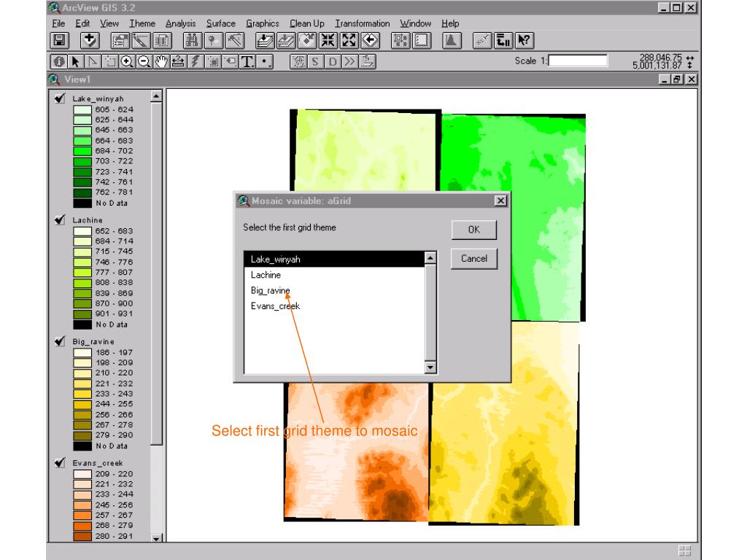
Task: Open the Surface menu
Action: coord(221,23)
